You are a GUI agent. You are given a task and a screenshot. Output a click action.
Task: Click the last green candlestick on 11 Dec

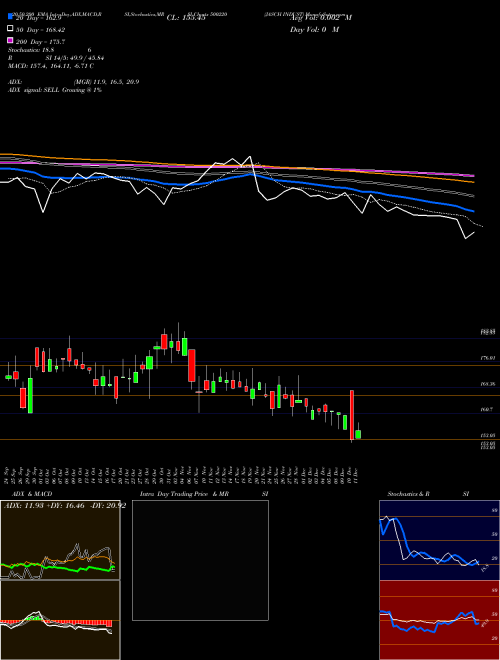click(358, 434)
